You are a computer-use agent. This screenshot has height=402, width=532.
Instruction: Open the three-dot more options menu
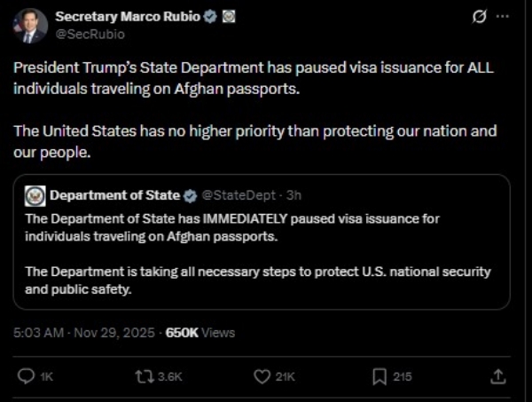(x=503, y=17)
